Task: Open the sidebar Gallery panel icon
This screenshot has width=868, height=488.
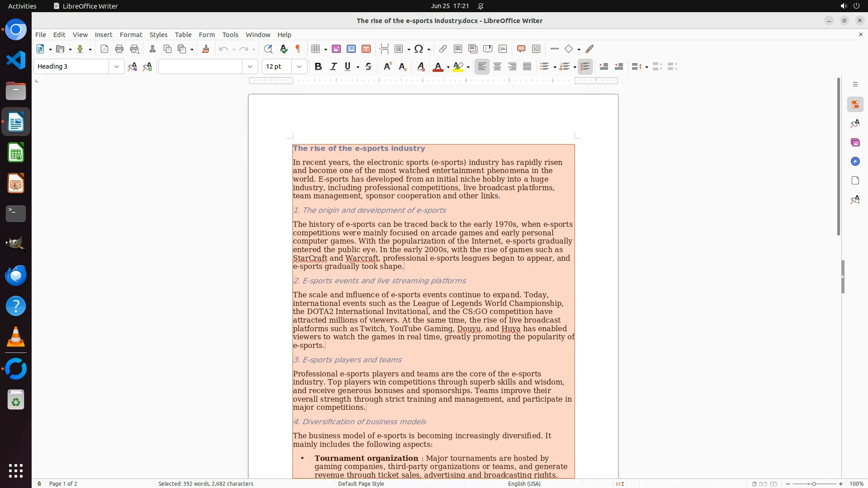Action: pyautogui.click(x=855, y=143)
